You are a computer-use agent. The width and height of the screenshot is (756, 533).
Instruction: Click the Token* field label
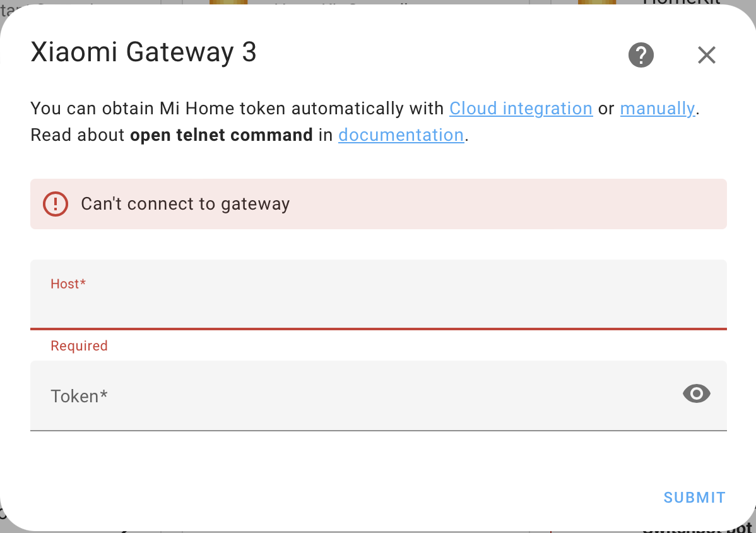(79, 396)
